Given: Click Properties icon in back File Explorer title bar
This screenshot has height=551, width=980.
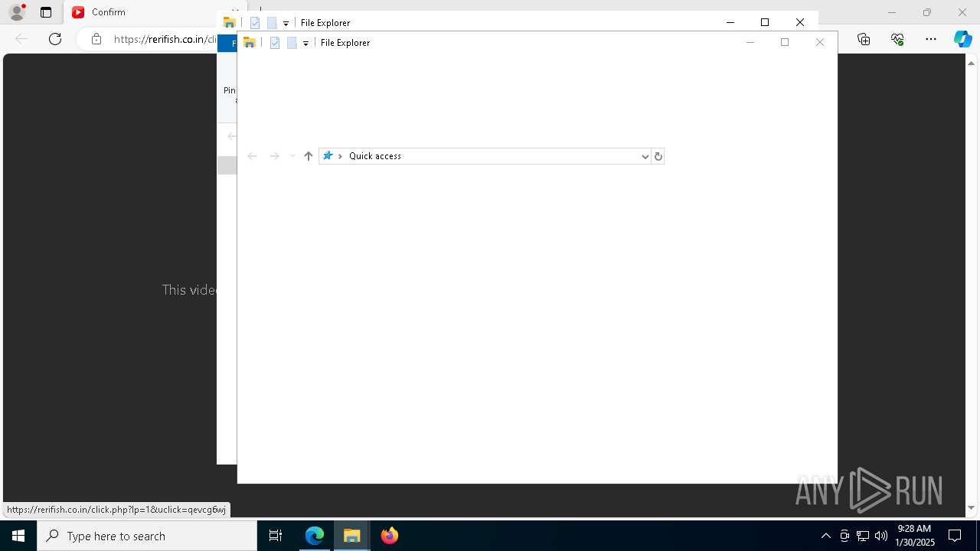Looking at the screenshot, I should tap(255, 23).
